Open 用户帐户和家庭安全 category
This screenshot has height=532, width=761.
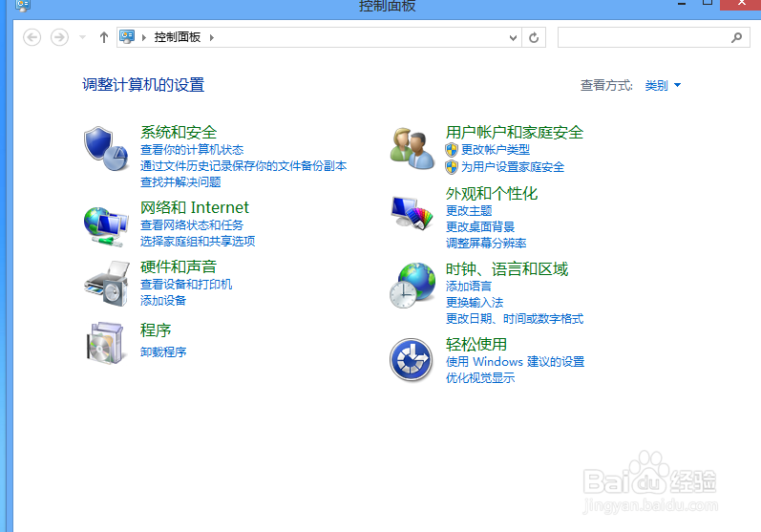tap(515, 132)
